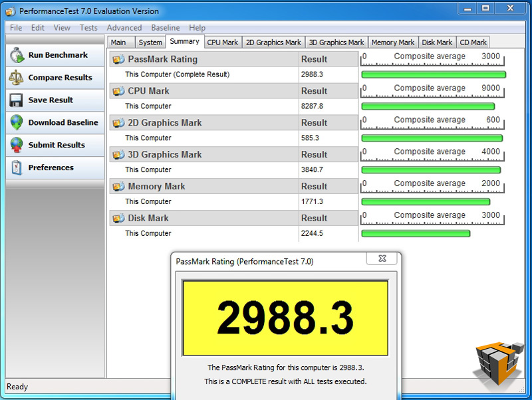Open the Edit menu
This screenshot has width=532, height=400.
coord(38,28)
